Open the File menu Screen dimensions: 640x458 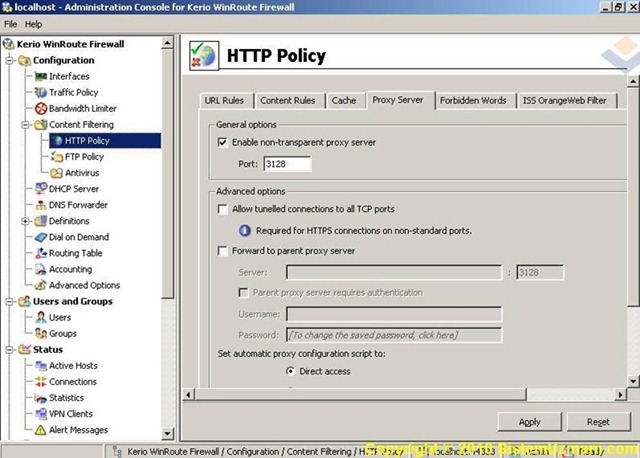[11, 24]
